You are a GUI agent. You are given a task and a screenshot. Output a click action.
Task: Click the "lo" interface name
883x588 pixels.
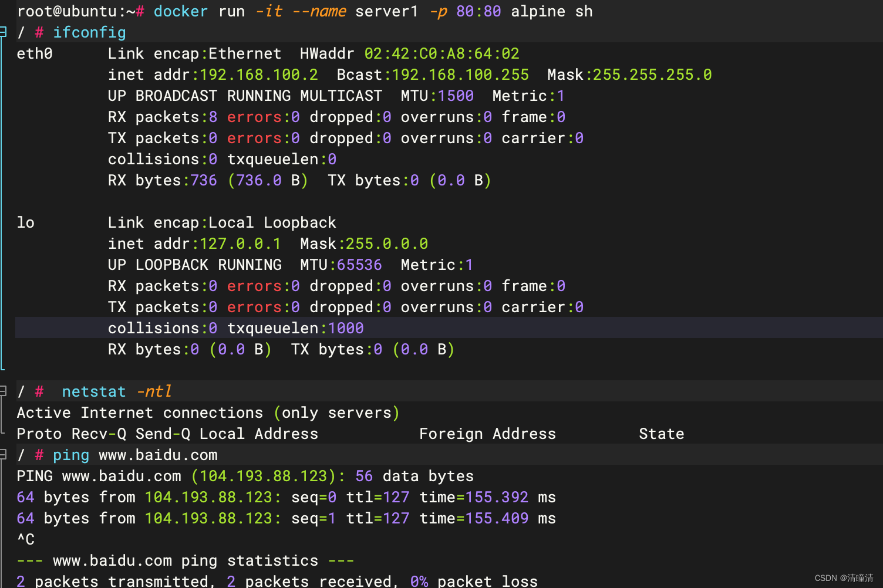click(26, 222)
